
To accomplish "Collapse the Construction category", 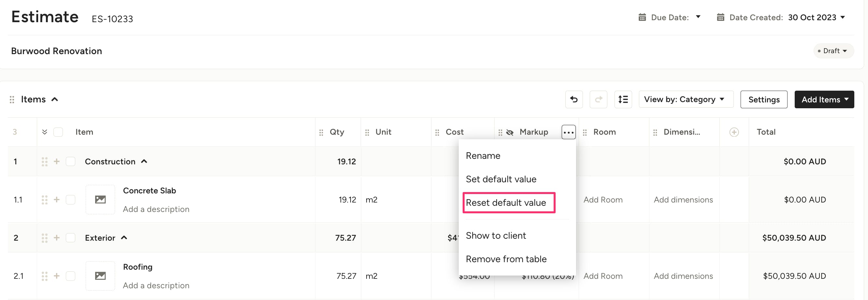I will pyautogui.click(x=144, y=161).
